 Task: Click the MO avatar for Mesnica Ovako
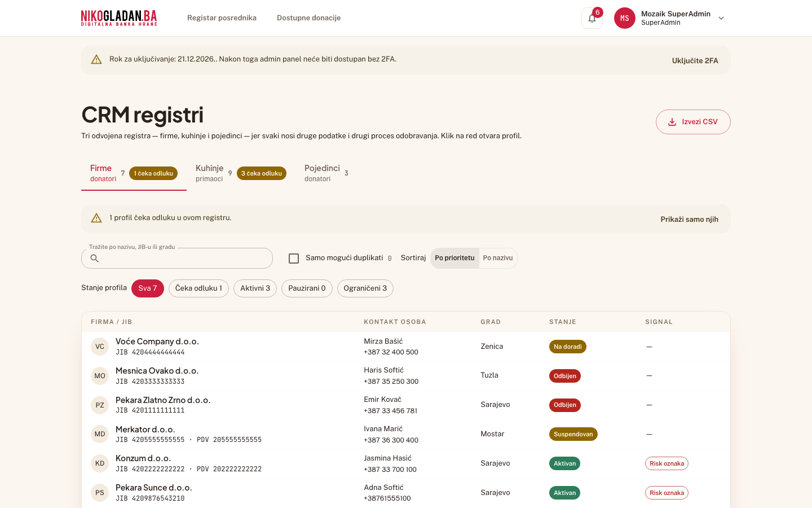(100, 376)
